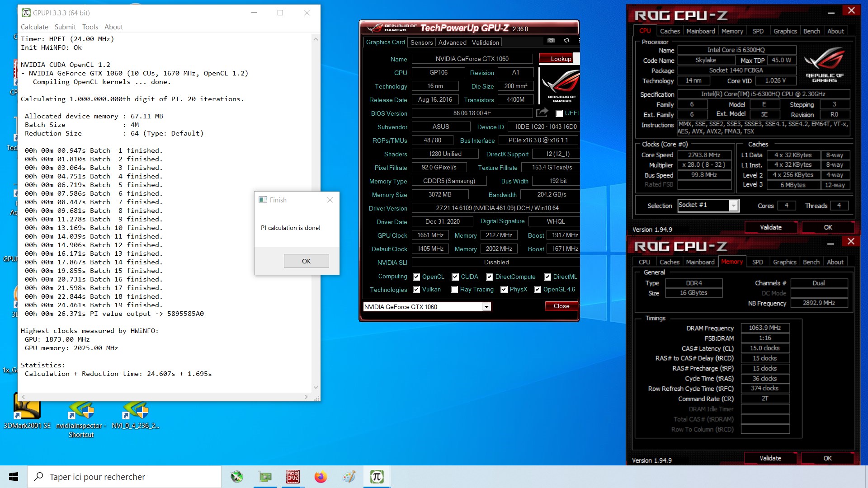Open the GPUPI pi taskbar icon
Image resolution: width=868 pixels, height=488 pixels.
377,477
